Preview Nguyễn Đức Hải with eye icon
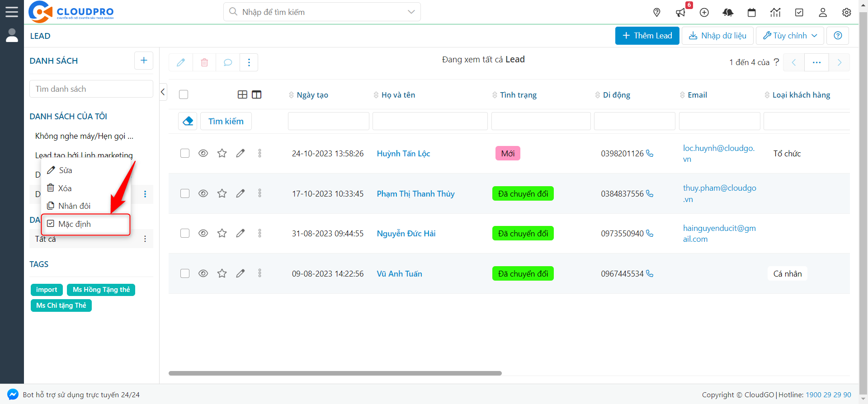The width and height of the screenshot is (868, 404). coord(203,233)
